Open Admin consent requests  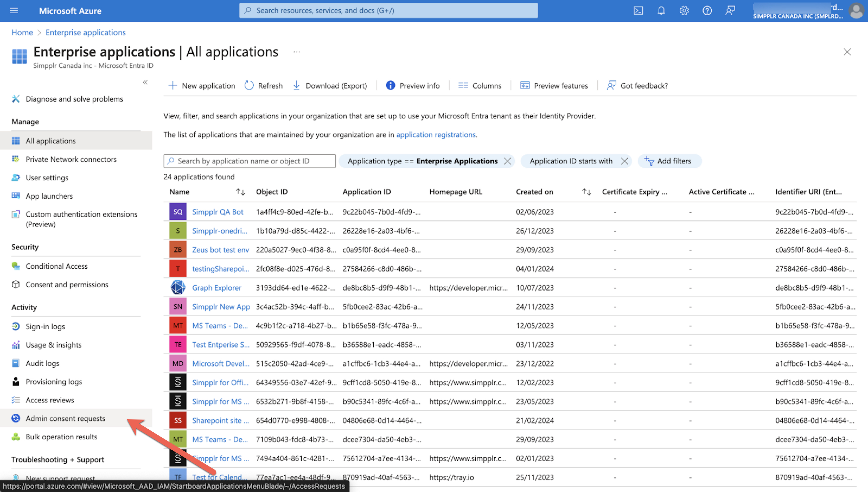click(76, 418)
